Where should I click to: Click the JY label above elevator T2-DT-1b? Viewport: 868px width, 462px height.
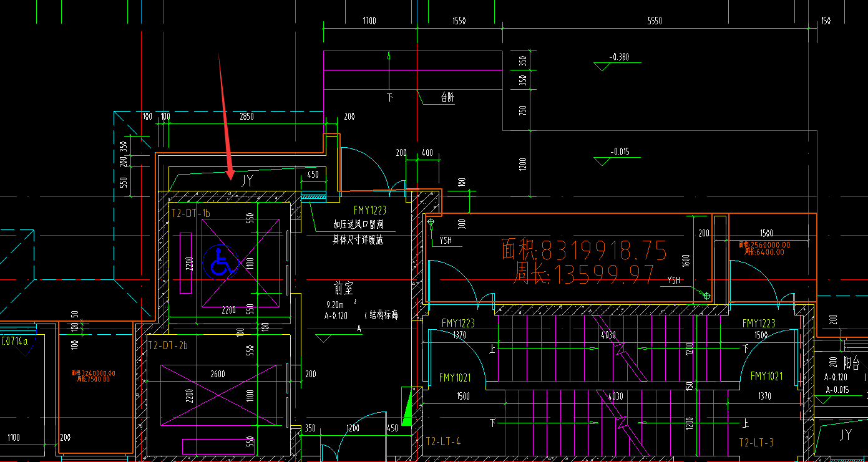pos(247,181)
